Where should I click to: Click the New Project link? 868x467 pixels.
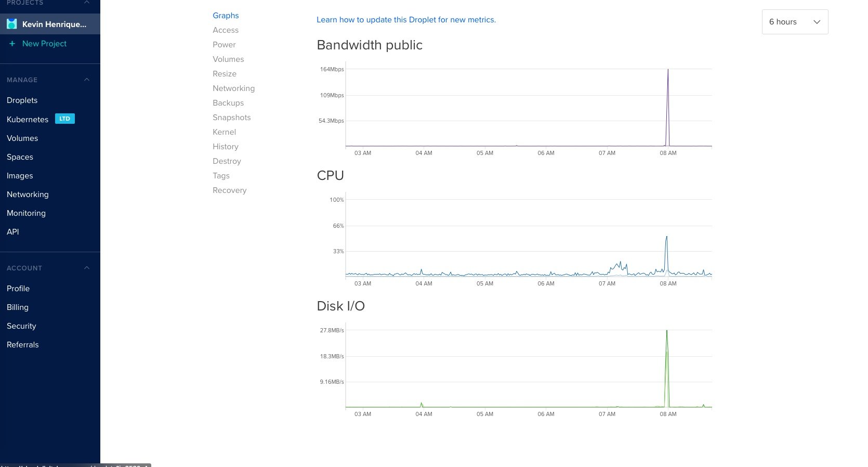point(44,44)
